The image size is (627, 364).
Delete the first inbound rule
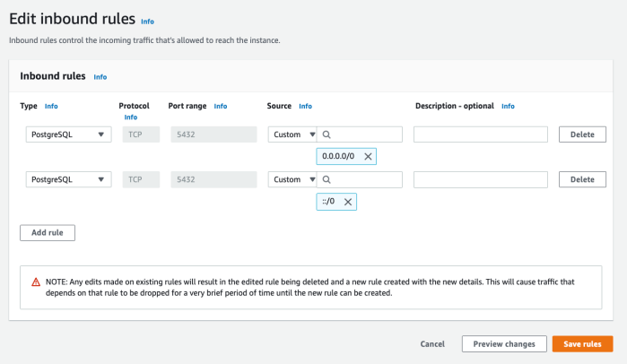click(x=582, y=134)
